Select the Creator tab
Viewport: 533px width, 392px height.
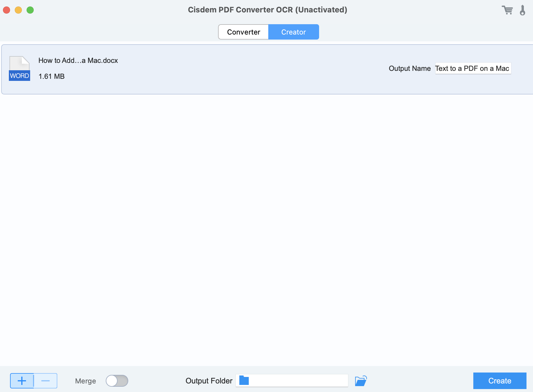[x=293, y=32]
